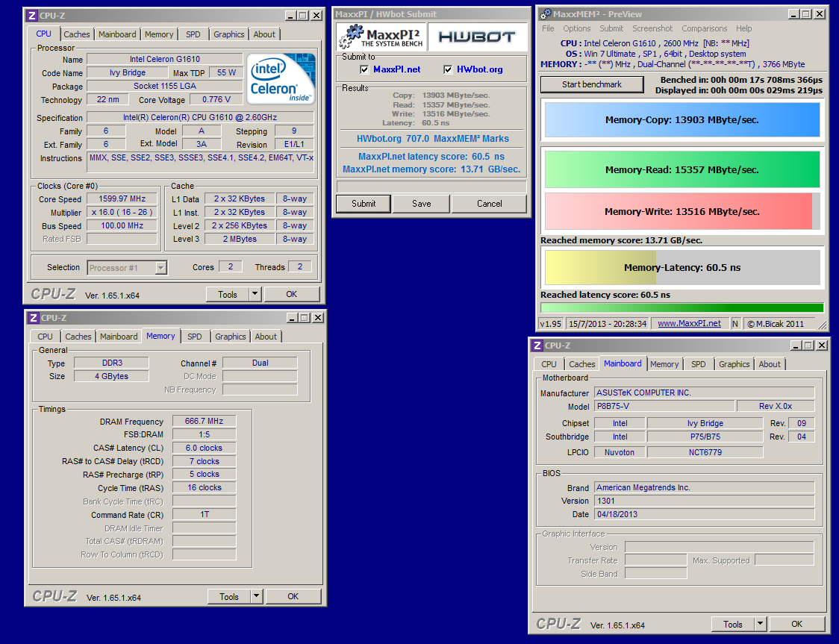Open the Memory tab in top-left CPU-Z window
Viewport: 839px width, 644px height.
[x=159, y=34]
